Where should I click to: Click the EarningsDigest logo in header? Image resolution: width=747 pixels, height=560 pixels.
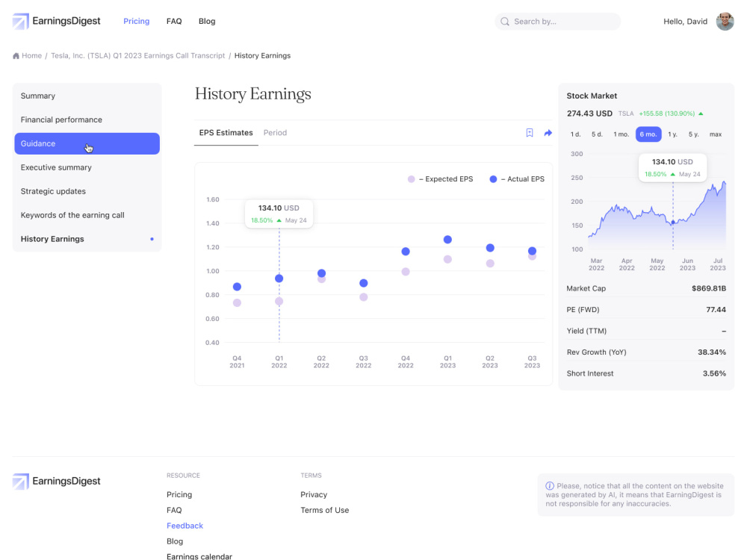pos(56,21)
